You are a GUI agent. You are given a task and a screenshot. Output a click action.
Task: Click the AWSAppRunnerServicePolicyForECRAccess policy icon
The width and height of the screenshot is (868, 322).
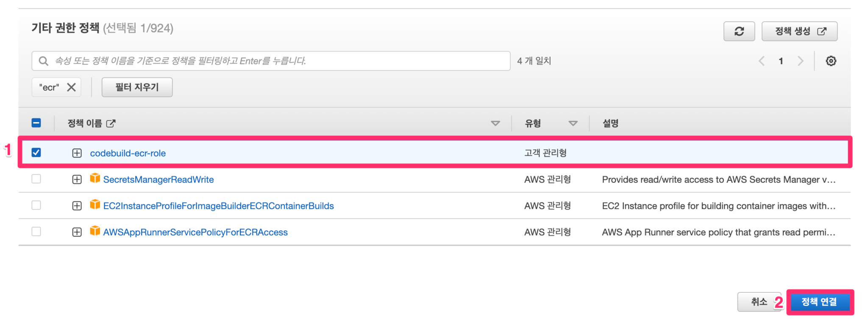point(94,232)
